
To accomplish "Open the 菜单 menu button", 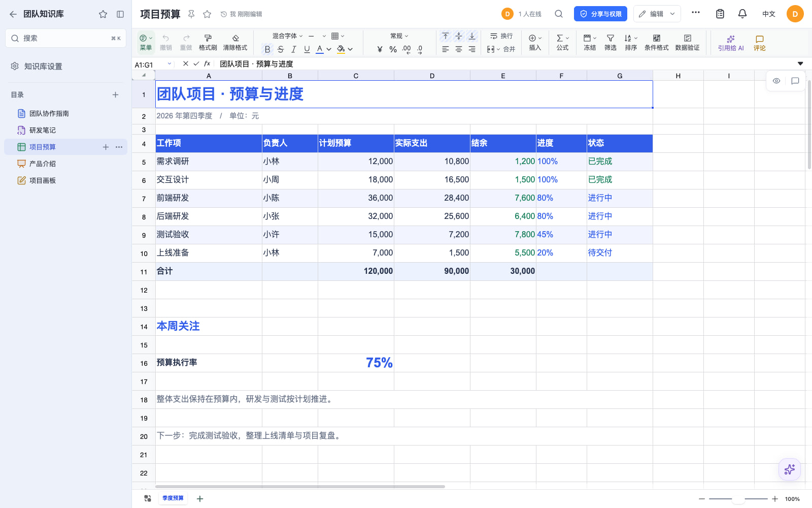I will pos(146,43).
